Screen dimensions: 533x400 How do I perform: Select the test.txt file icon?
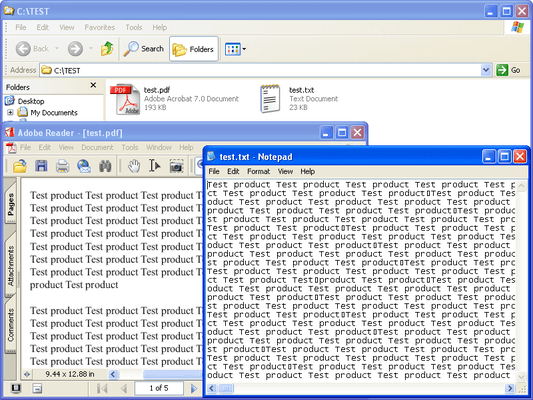(270, 99)
